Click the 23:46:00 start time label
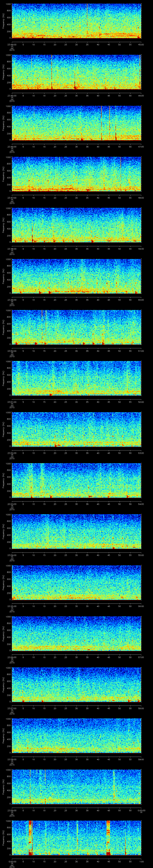 [x=12, y=147]
